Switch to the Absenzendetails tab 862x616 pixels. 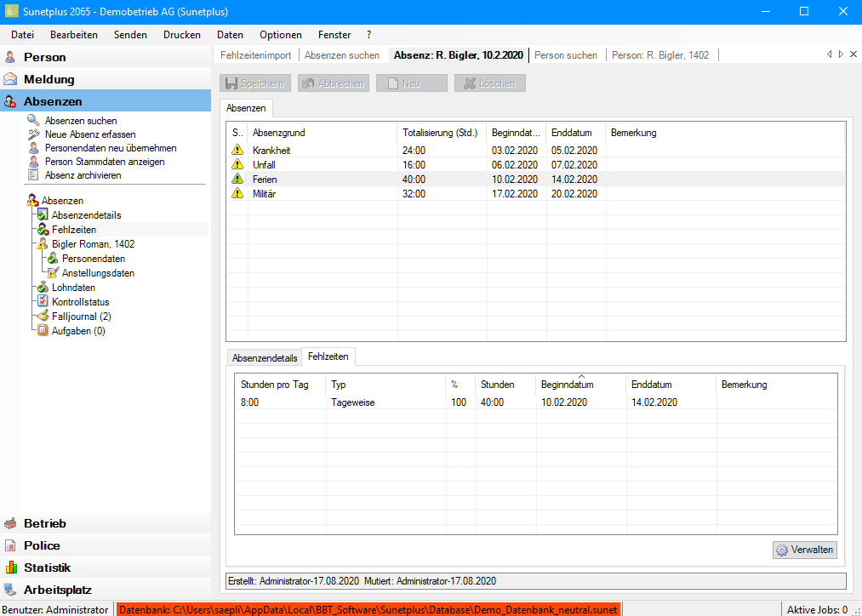tap(265, 358)
